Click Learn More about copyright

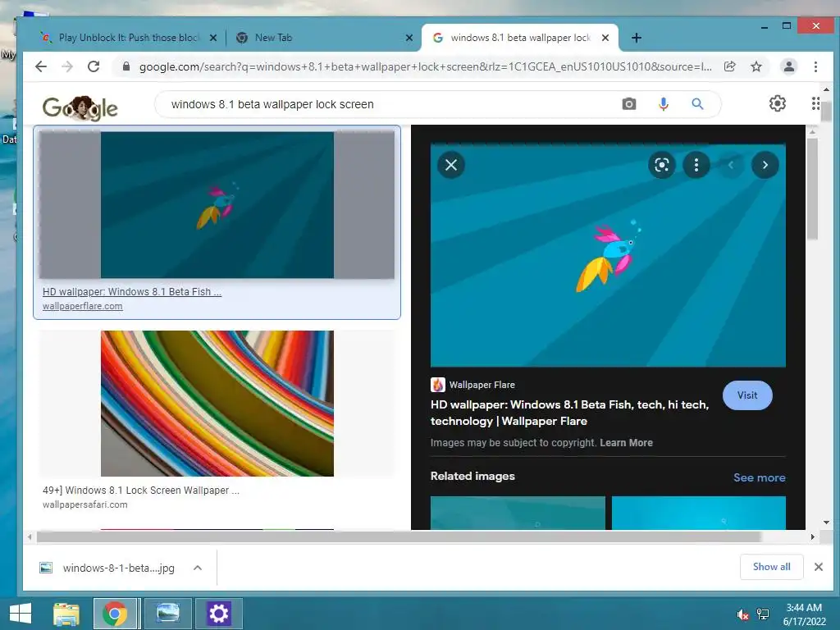[x=626, y=442]
